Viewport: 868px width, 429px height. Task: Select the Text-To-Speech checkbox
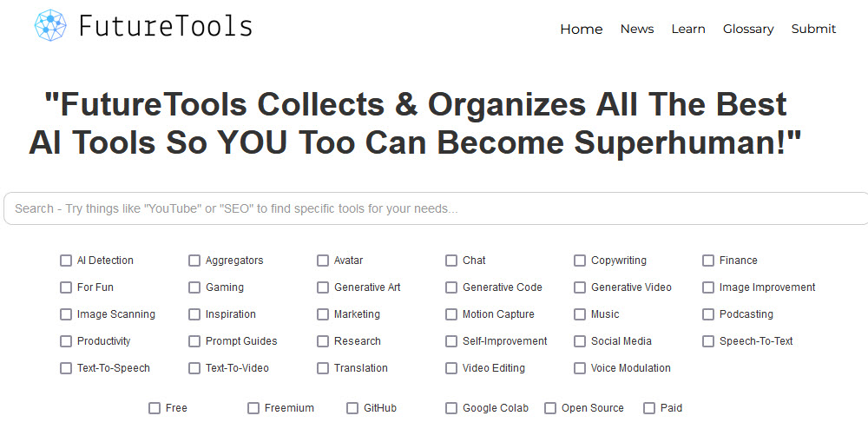tap(66, 368)
